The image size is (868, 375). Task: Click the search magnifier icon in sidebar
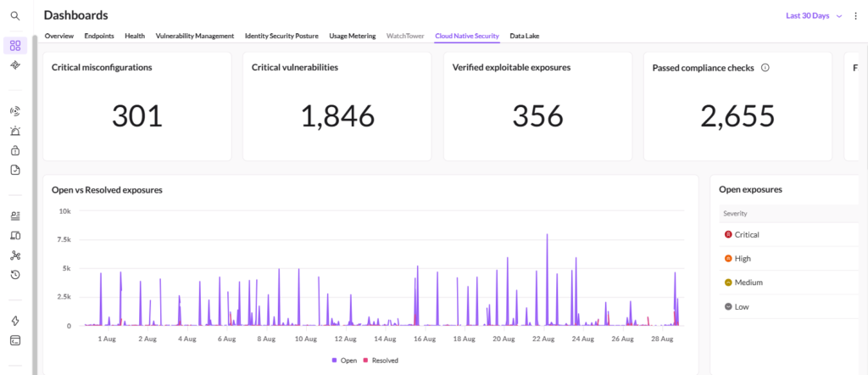coord(15,16)
